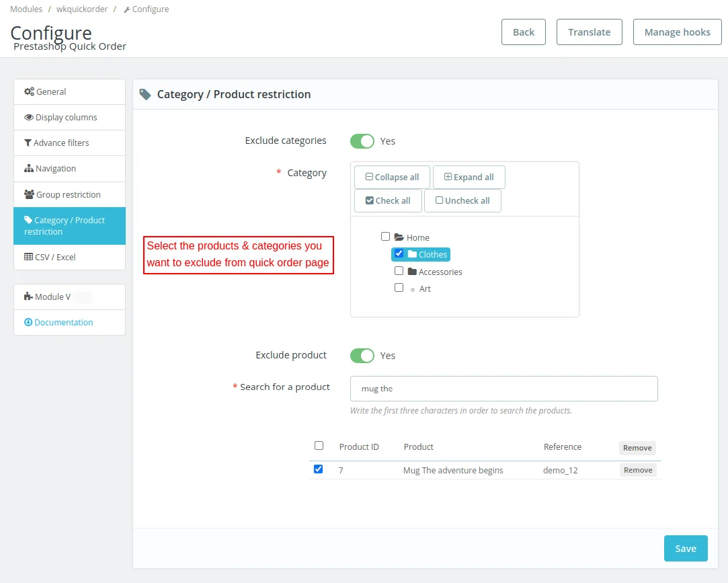Open the Category / Product restriction tab

[x=69, y=226]
